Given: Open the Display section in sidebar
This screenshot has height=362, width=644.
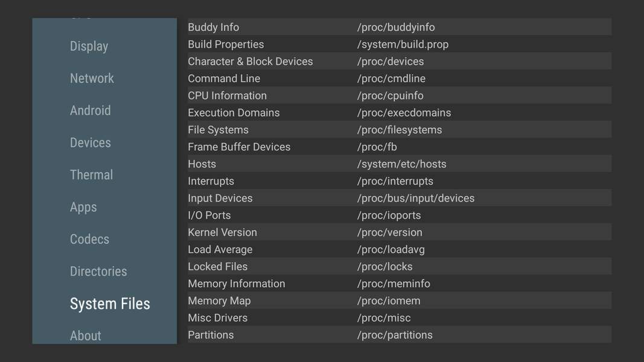Looking at the screenshot, I should (x=89, y=46).
